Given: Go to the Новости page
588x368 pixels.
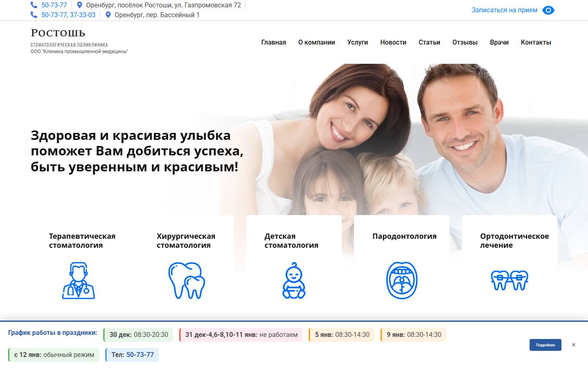Looking at the screenshot, I should (393, 43).
